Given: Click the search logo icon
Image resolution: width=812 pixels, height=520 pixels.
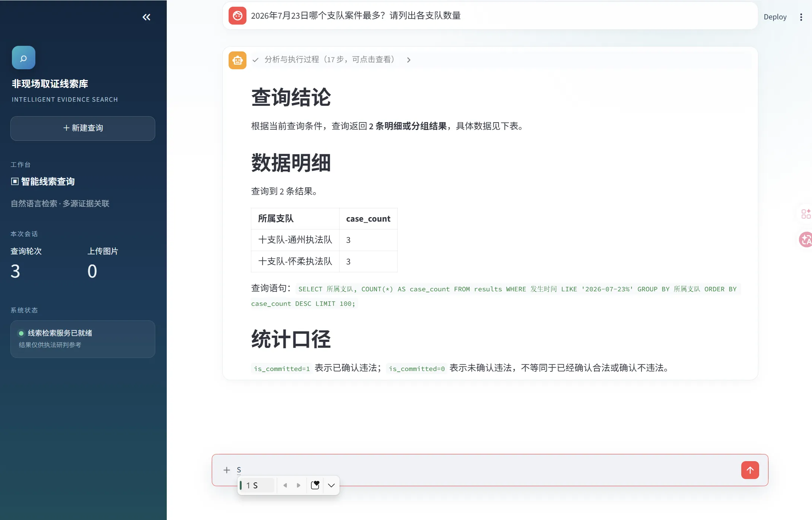Looking at the screenshot, I should pyautogui.click(x=23, y=58).
